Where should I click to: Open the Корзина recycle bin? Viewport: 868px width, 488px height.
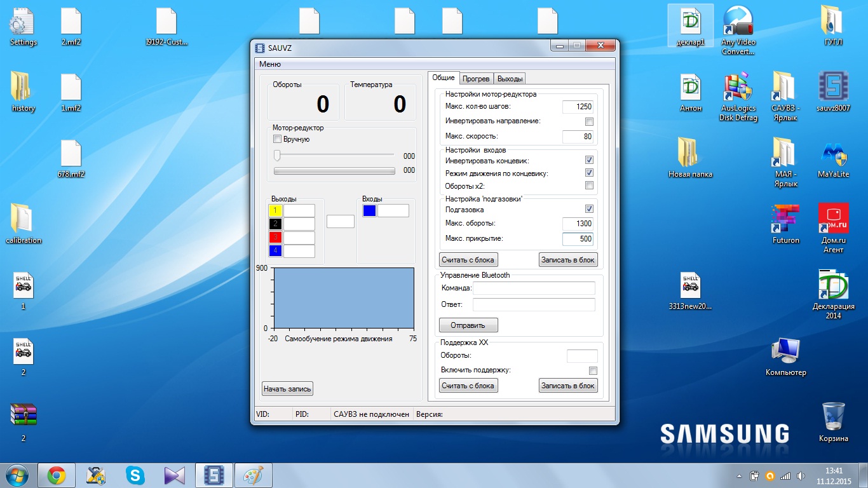point(833,423)
